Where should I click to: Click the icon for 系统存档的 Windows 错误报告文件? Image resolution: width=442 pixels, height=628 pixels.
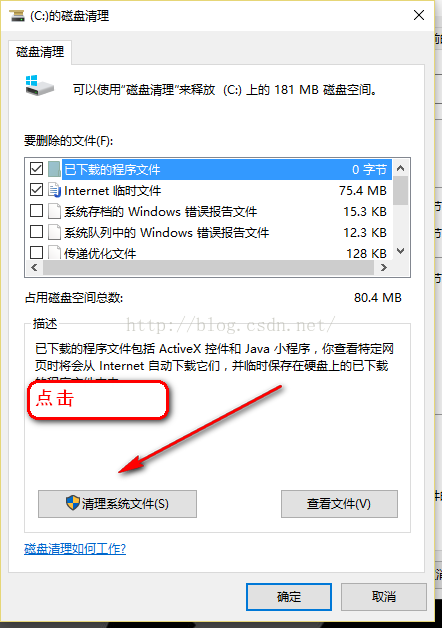54,211
